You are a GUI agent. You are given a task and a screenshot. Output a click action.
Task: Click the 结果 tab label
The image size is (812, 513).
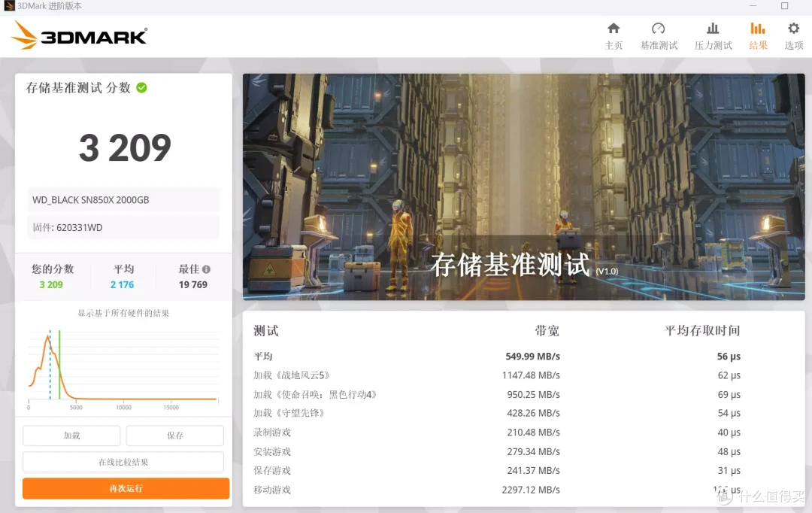[758, 46]
